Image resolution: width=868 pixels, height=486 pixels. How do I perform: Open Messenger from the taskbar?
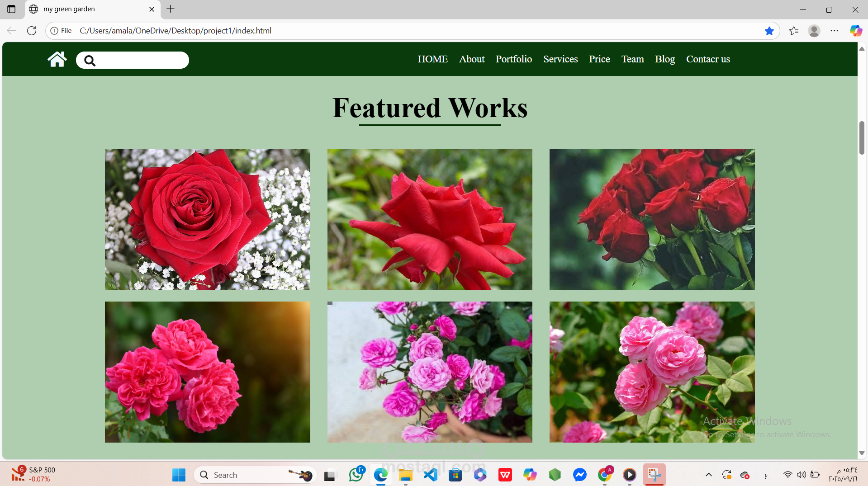point(580,475)
